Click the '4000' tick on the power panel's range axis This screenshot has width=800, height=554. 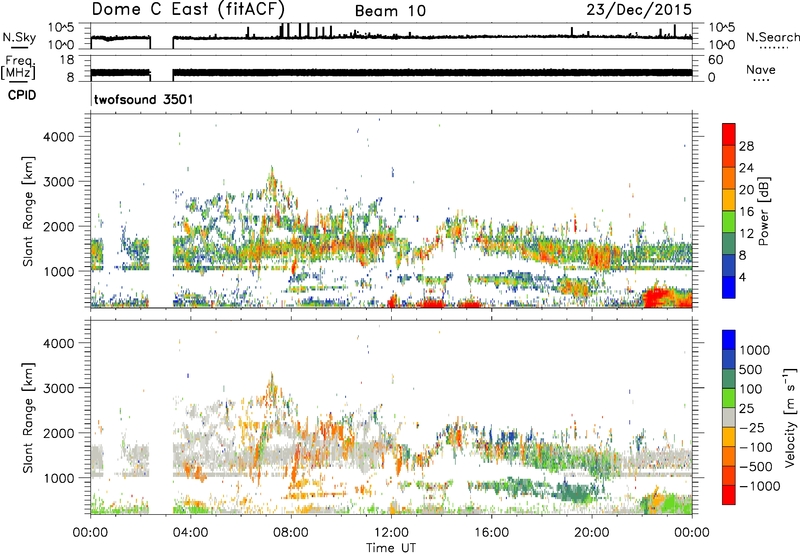(x=58, y=137)
